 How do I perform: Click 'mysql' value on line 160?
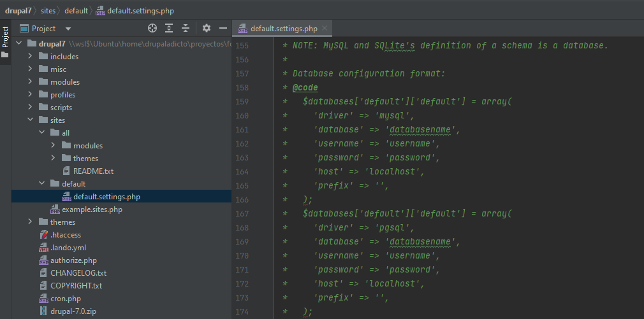click(x=392, y=116)
